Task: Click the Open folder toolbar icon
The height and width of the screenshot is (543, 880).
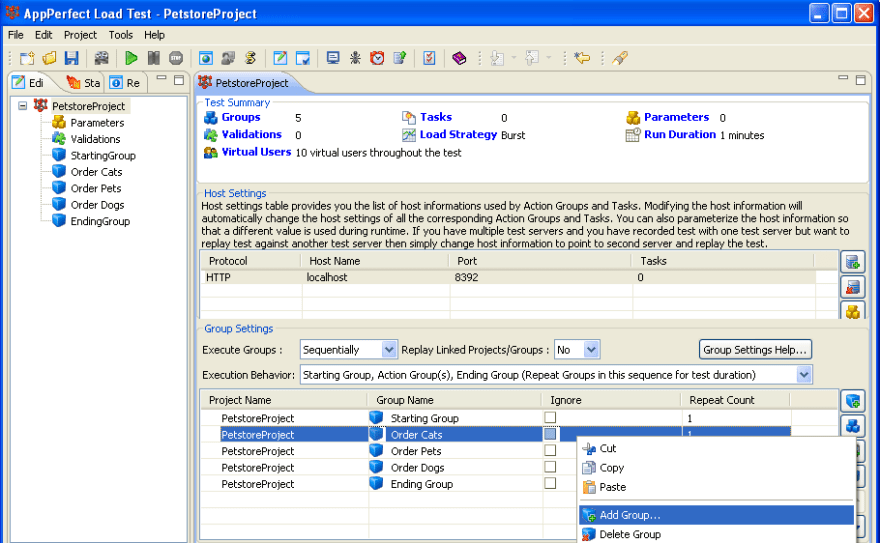Action: [49, 58]
